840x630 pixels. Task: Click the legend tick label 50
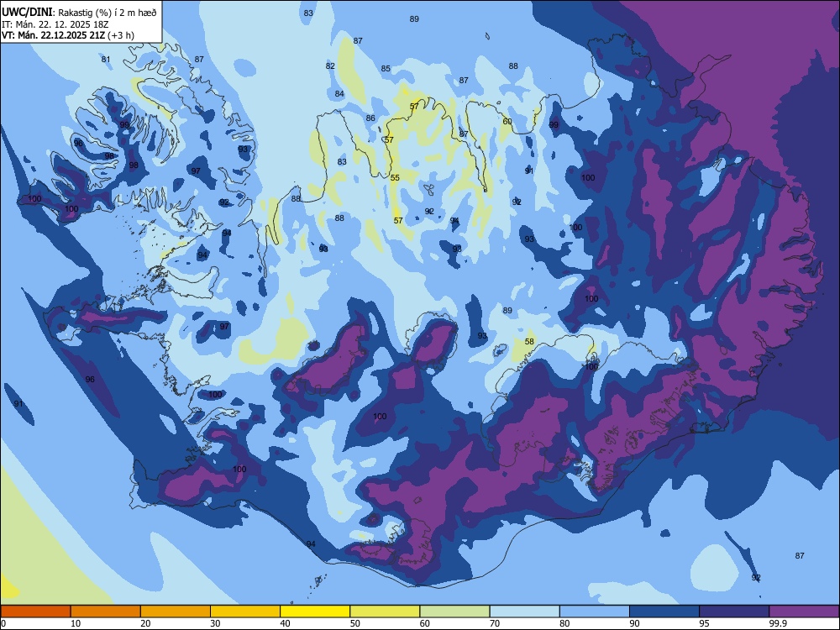354,623
